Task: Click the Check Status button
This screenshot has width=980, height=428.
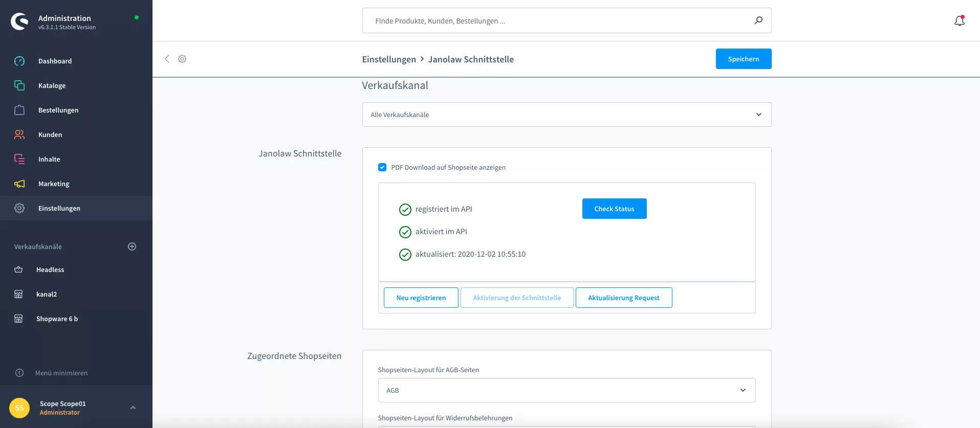Action: point(614,209)
